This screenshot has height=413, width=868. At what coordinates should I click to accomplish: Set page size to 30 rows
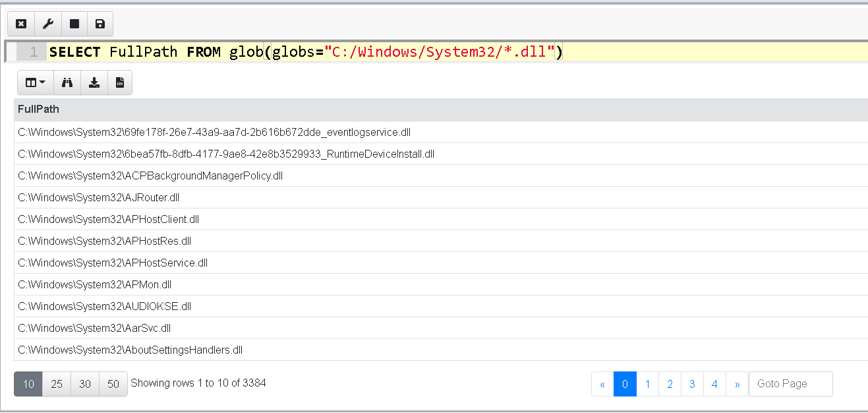pyautogui.click(x=85, y=384)
